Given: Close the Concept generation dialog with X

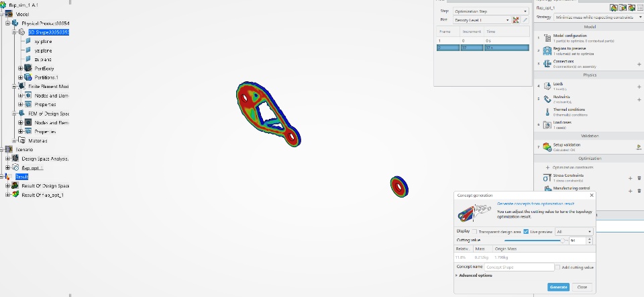Looking at the screenshot, I should pos(592,196).
